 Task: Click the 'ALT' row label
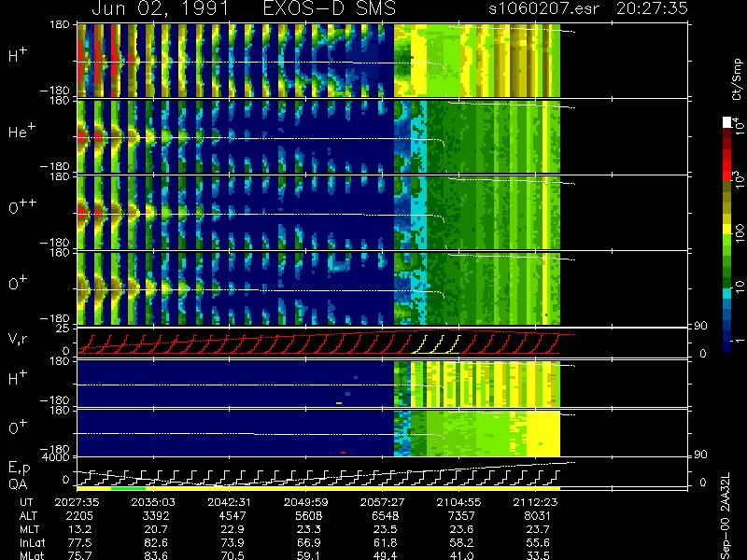[28, 516]
